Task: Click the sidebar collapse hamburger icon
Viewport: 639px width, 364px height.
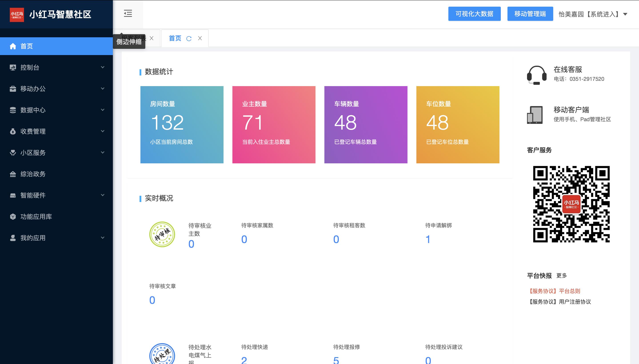Action: click(x=128, y=14)
